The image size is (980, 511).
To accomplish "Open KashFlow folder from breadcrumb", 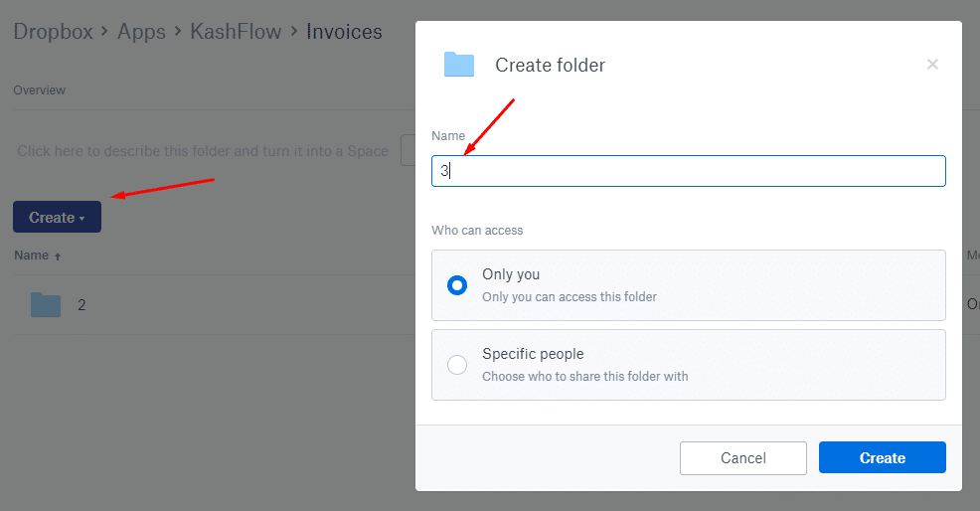I will [x=236, y=32].
